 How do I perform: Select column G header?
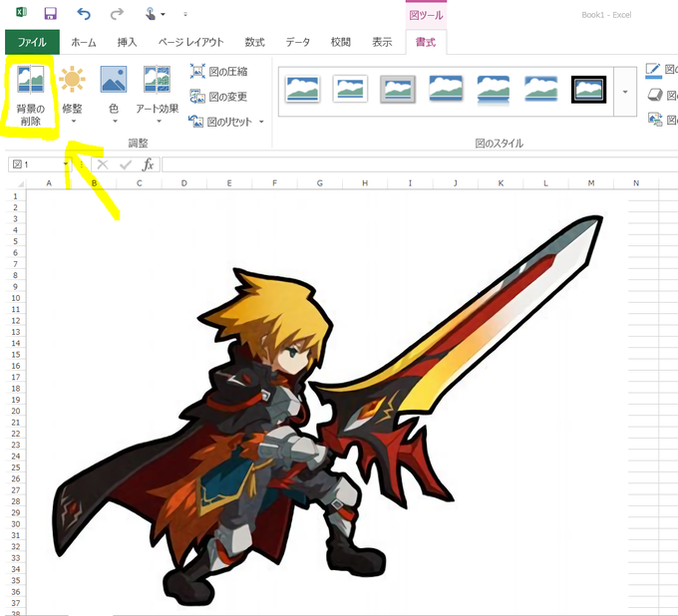tap(319, 183)
